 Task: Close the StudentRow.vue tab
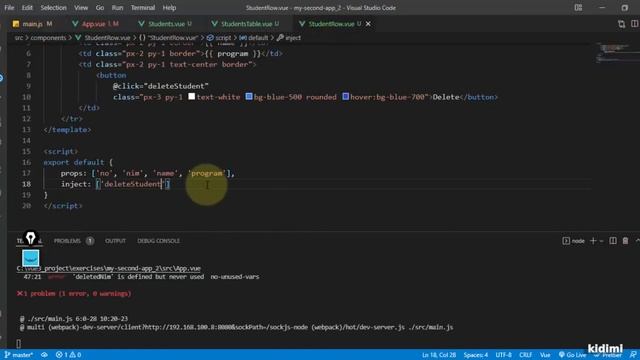pos(368,24)
